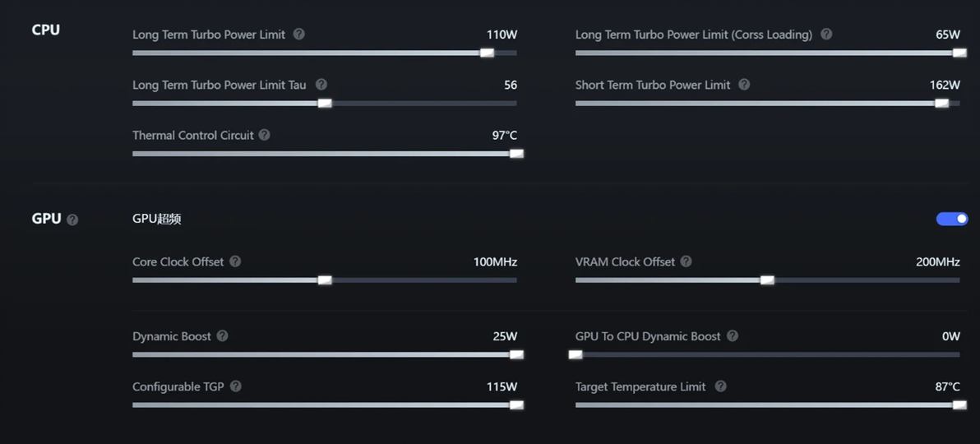Image resolution: width=980 pixels, height=444 pixels.
Task: Open help for Long Term Turbo Power Limit Tau
Action: pyautogui.click(x=321, y=85)
